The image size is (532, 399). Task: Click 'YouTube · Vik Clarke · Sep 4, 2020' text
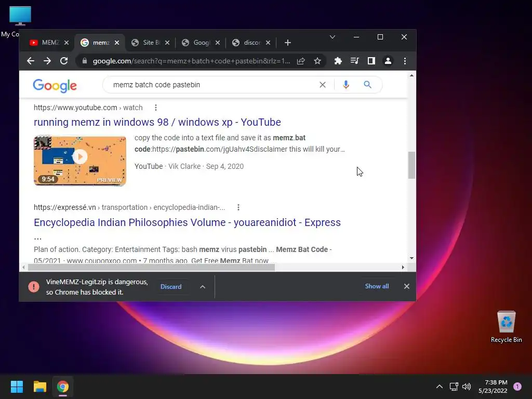pos(189,166)
